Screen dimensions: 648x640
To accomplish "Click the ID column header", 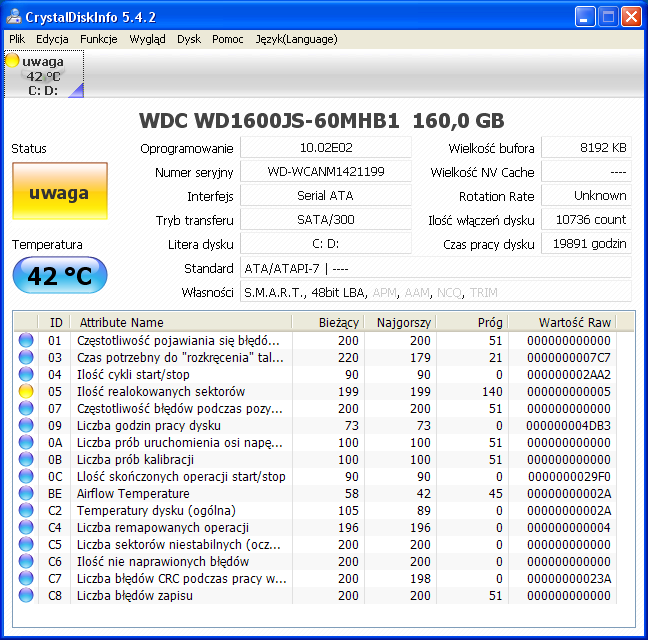I will 55,322.
